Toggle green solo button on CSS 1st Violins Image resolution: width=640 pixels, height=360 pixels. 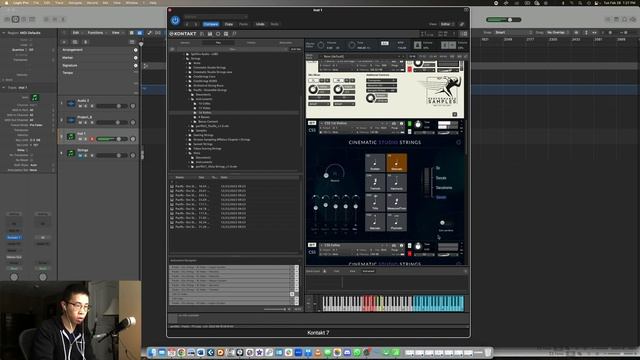(409, 124)
